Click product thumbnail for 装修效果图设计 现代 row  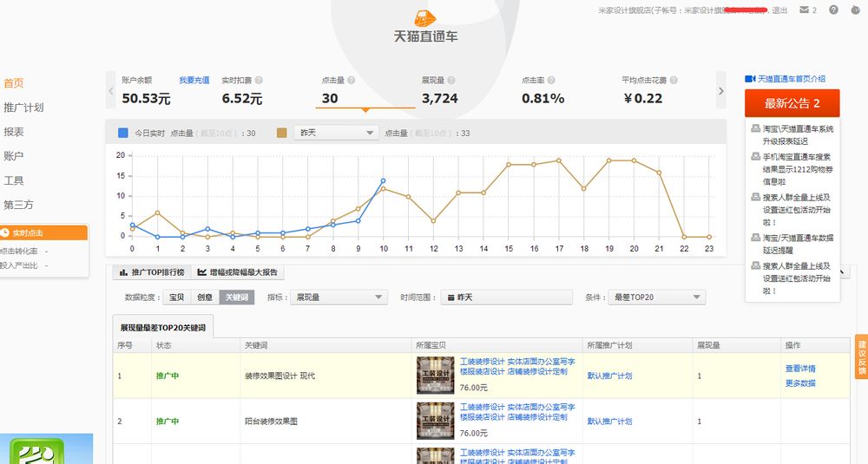click(435, 376)
